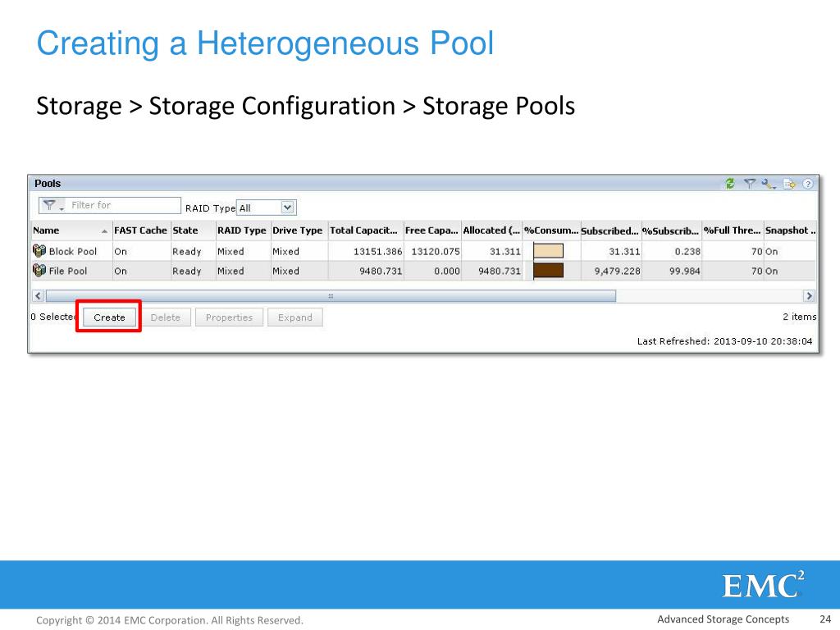Screen dimensions: 840x630
Task: Click the File Pool %Consumed brown bar
Action: click(548, 271)
